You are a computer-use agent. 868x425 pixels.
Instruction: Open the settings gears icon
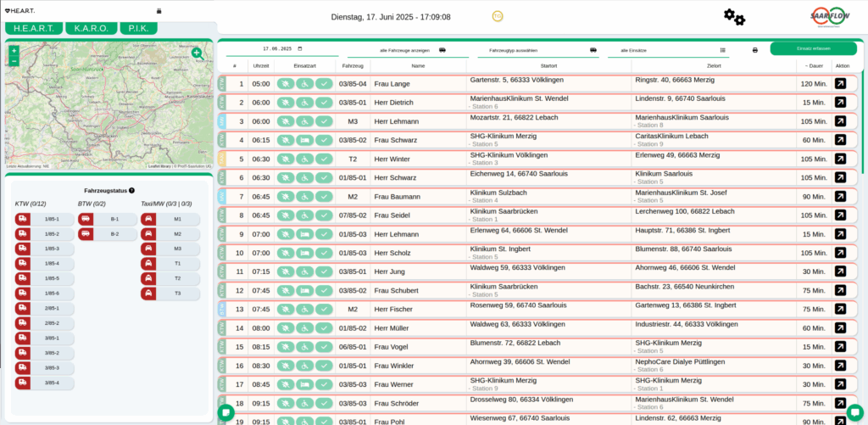[x=733, y=17]
